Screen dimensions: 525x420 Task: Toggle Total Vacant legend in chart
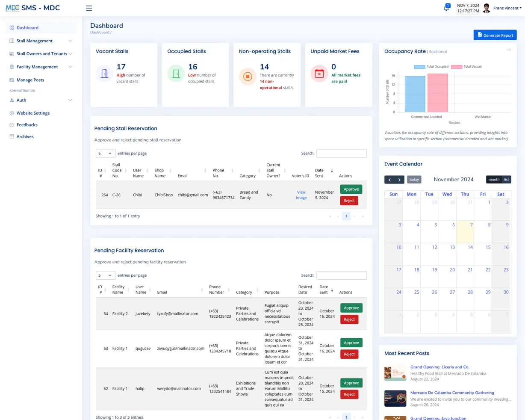point(466,67)
